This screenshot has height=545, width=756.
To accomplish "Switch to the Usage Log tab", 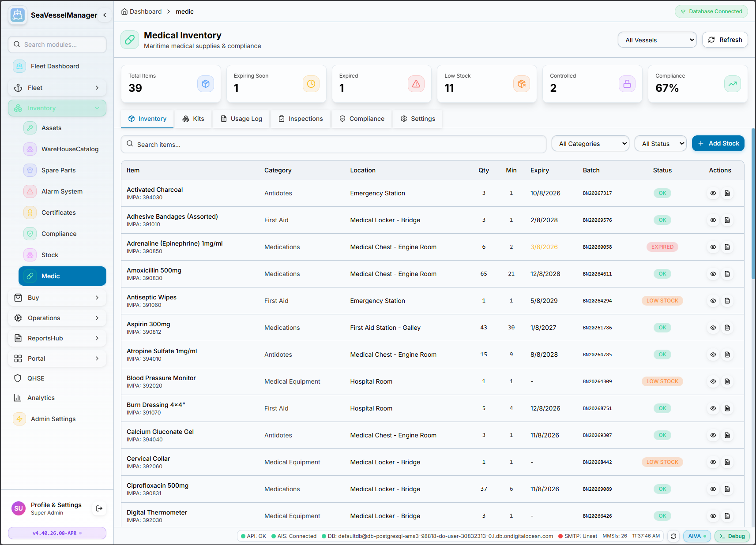I will [241, 118].
